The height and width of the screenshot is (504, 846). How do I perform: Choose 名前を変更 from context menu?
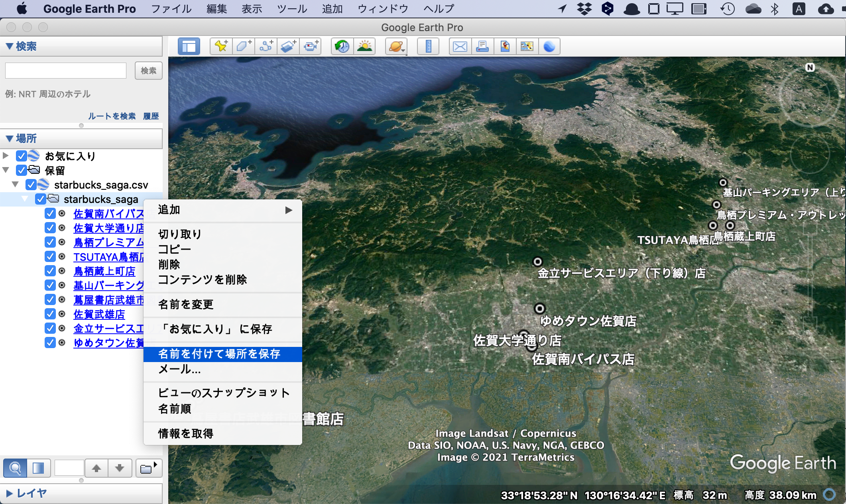tap(222, 305)
